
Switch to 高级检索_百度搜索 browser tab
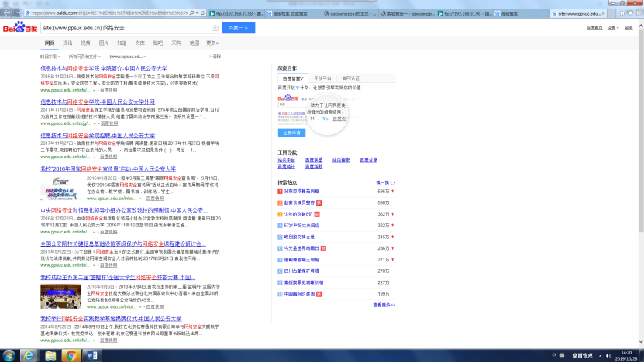(x=292, y=13)
